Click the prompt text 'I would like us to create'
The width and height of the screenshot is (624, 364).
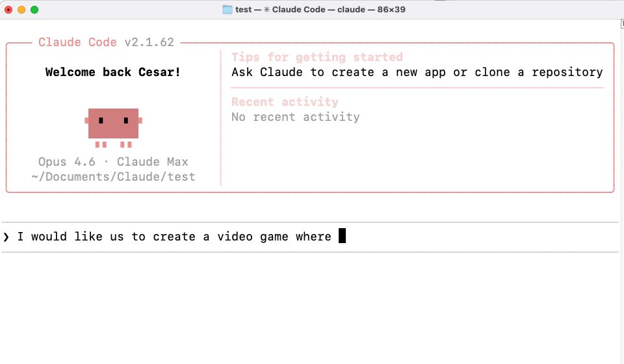click(106, 237)
